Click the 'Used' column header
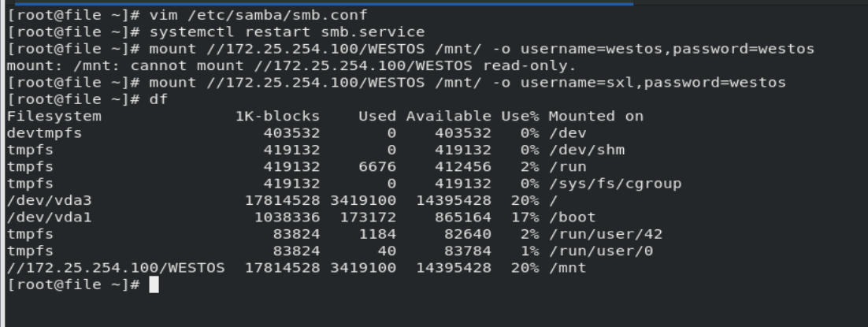 point(377,117)
